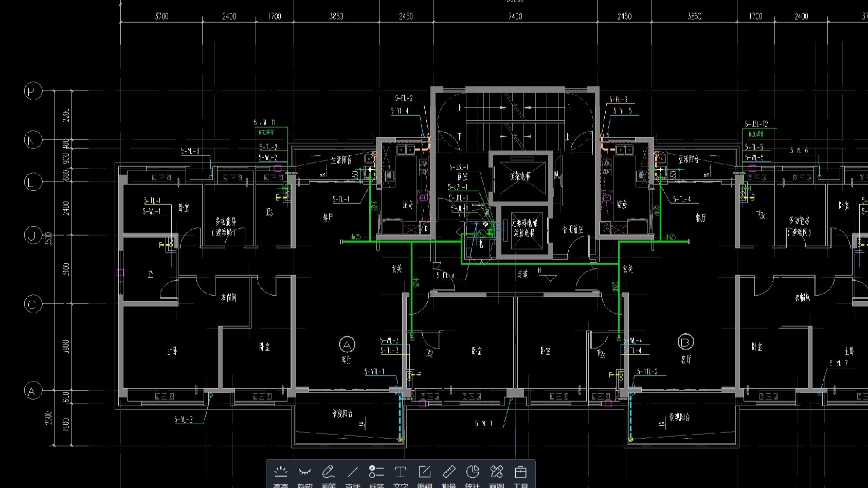Image resolution: width=868 pixels, height=488 pixels.
Task: Click pipe label 5-FL-3
Action: [x=618, y=99]
